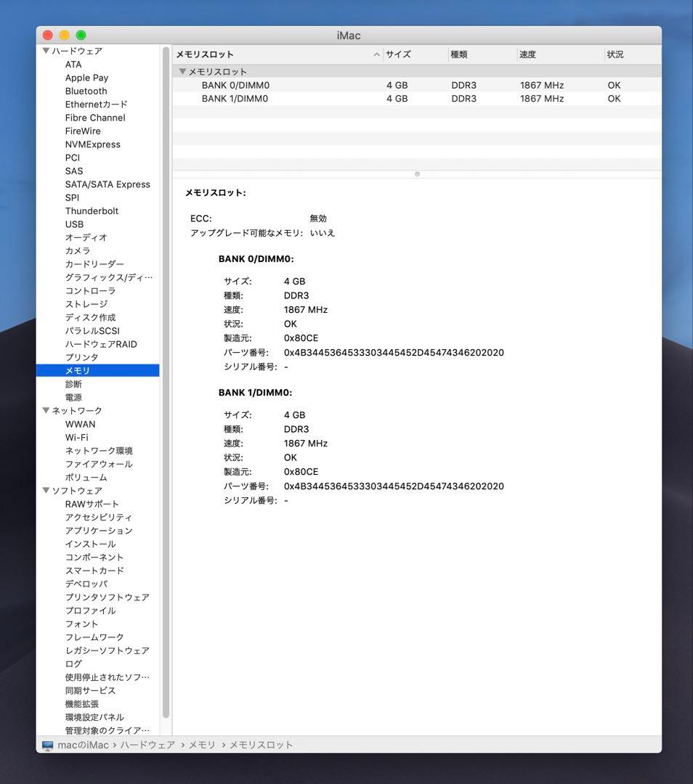
Task: Show ストレージ information
Action: click(x=86, y=304)
